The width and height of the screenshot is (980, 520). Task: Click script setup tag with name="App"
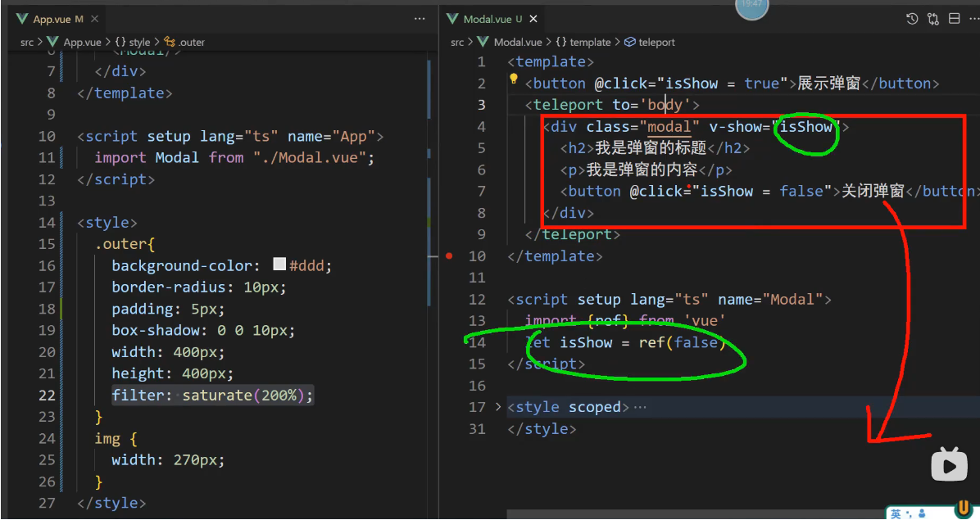[x=230, y=136]
